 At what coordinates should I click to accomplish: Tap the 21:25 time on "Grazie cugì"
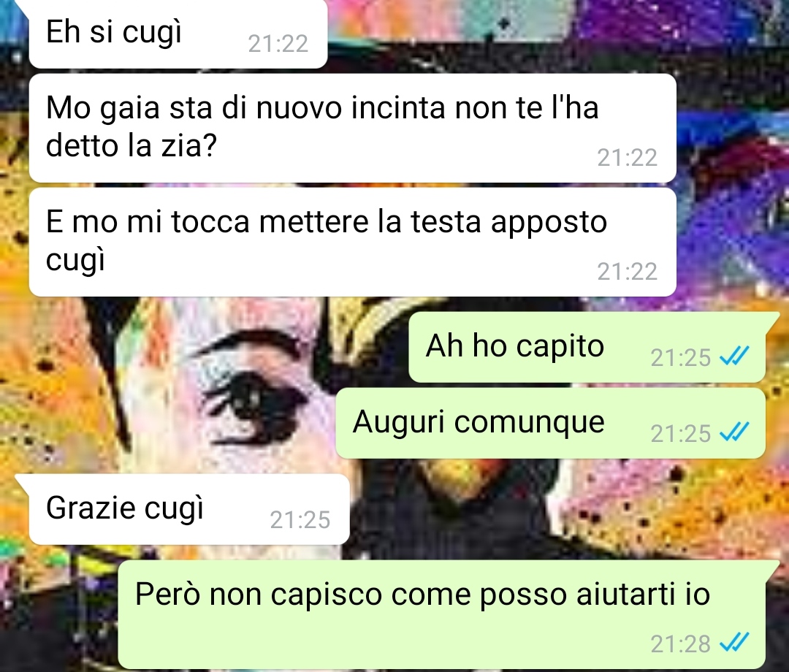tap(300, 520)
